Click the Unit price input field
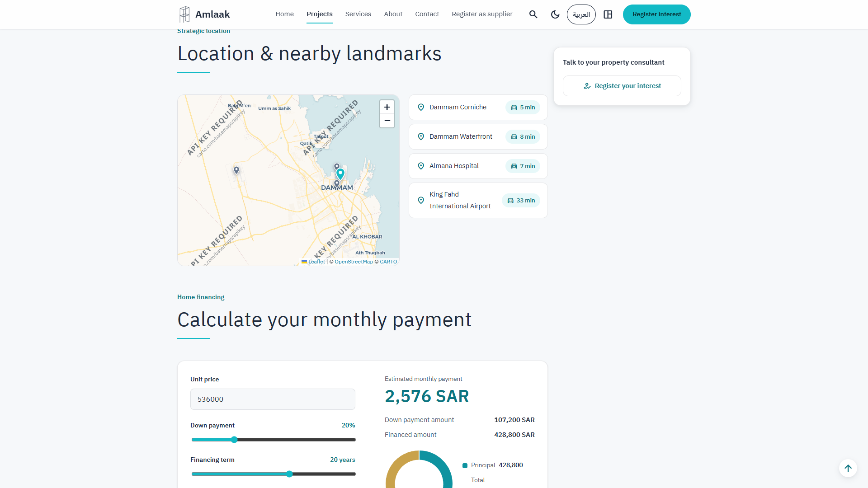 tap(273, 399)
